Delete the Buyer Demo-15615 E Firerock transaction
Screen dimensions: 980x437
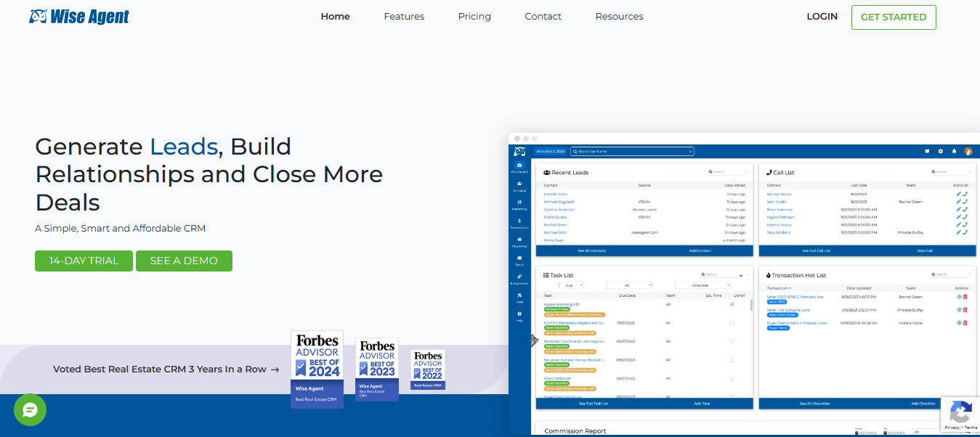[x=965, y=323]
